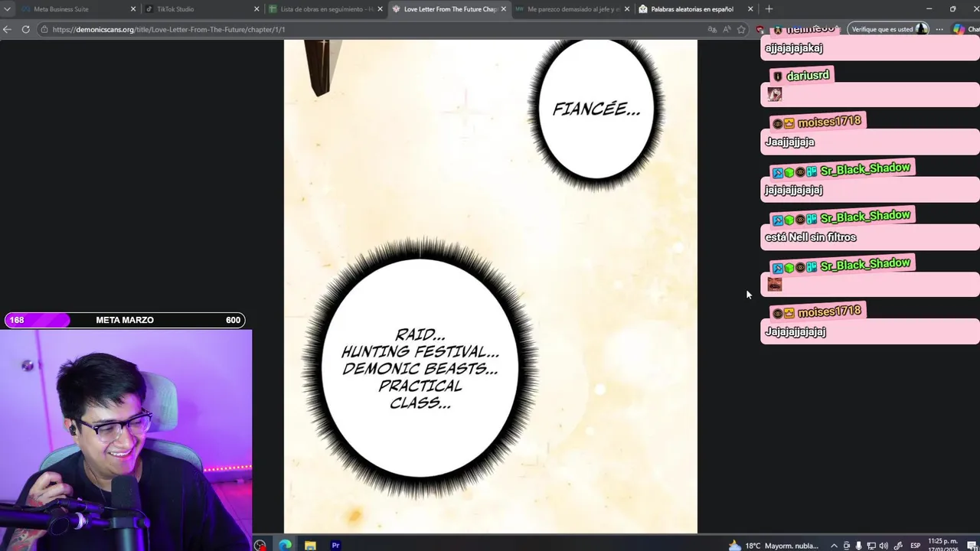Viewport: 980px width, 551px height.
Task: Reload the current page
Action: pos(25,29)
